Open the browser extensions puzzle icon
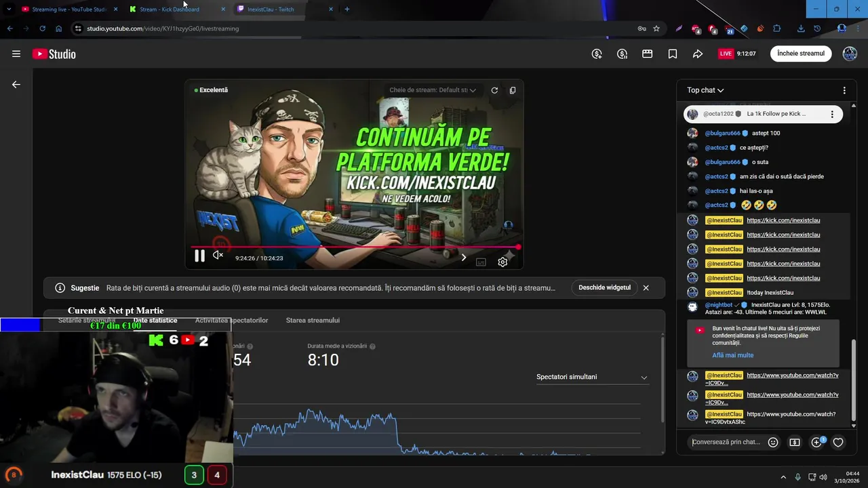 click(x=777, y=28)
